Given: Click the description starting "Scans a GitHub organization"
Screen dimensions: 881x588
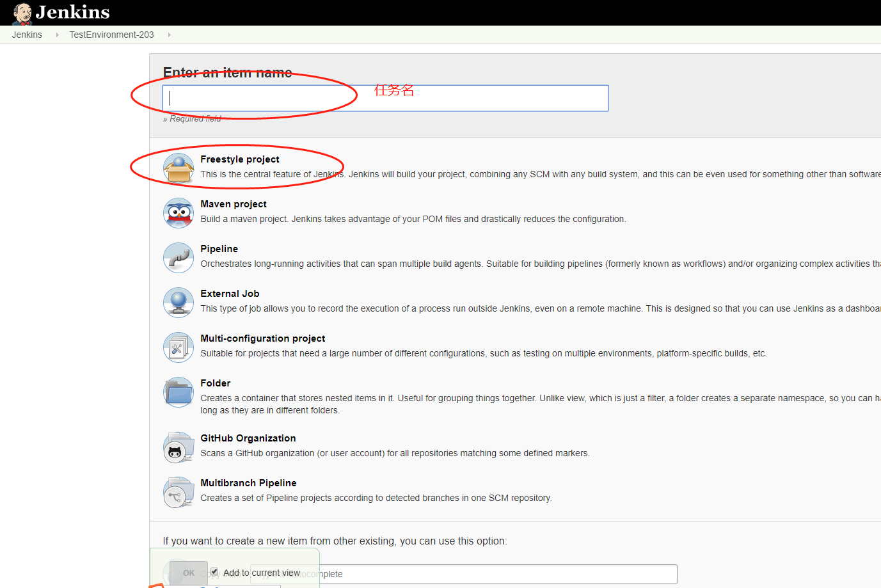Looking at the screenshot, I should click(395, 453).
